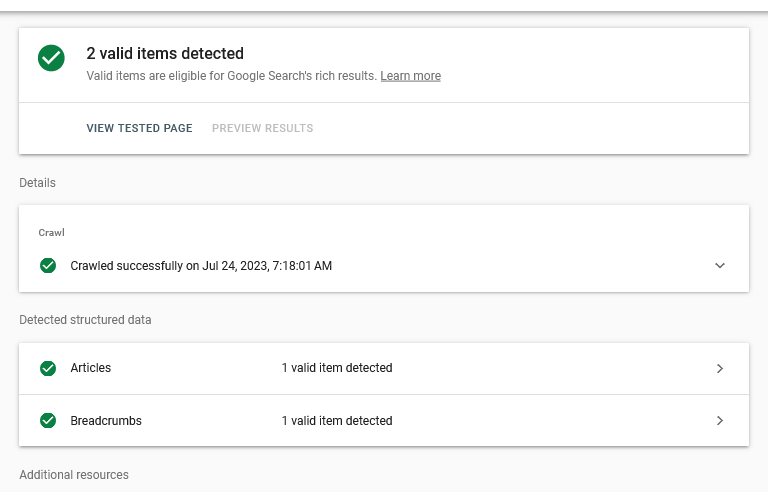Click PREVIEW RESULTS button
This screenshot has height=492, width=768.
point(263,128)
